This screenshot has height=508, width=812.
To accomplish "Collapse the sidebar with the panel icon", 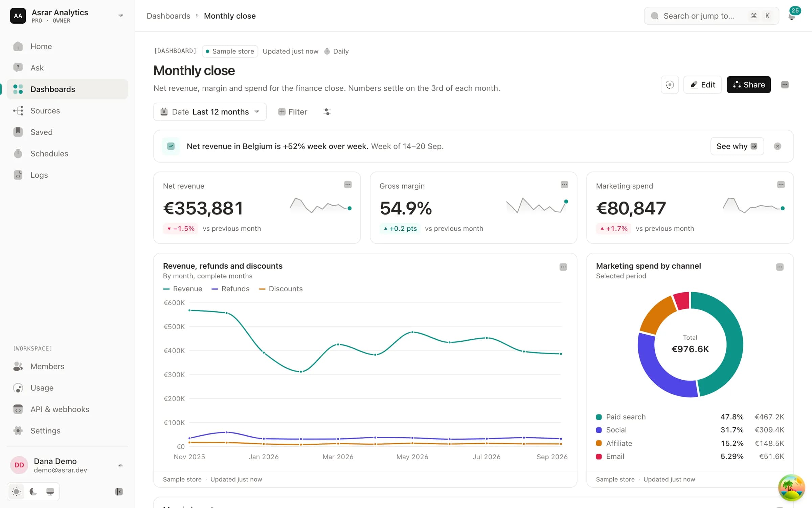I will (119, 491).
